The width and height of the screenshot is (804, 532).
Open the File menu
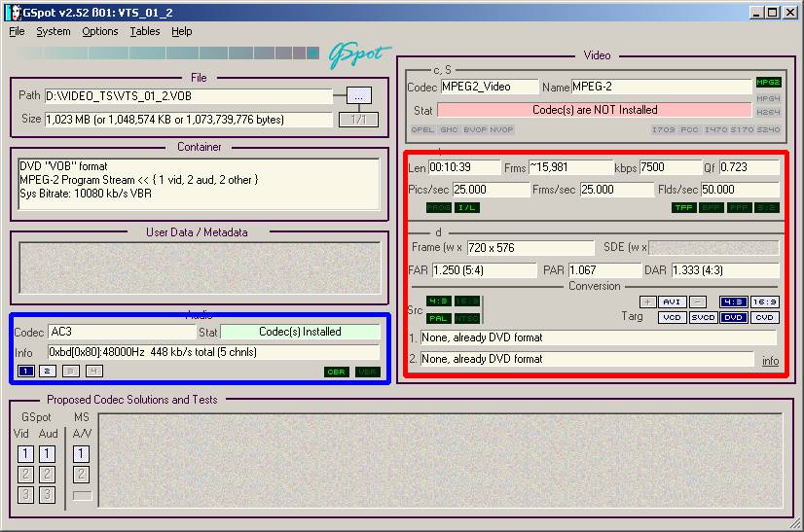coord(17,31)
